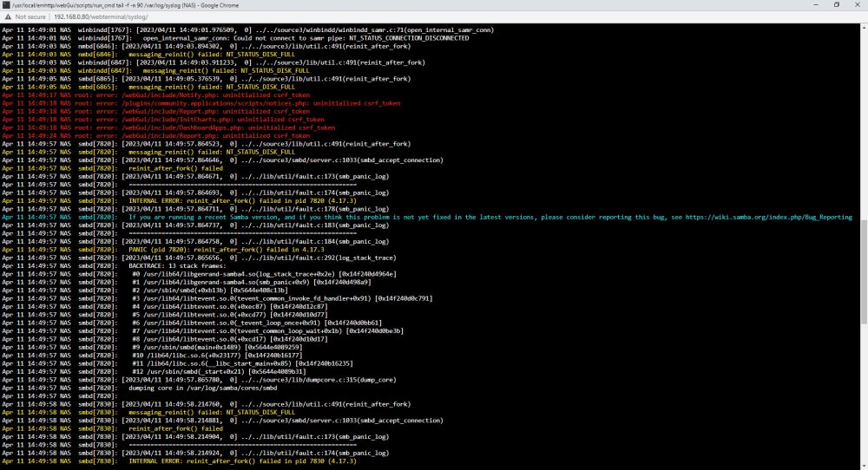This screenshot has width=868, height=470.
Task: Restore down the Chrome window
Action: pyautogui.click(x=837, y=5)
